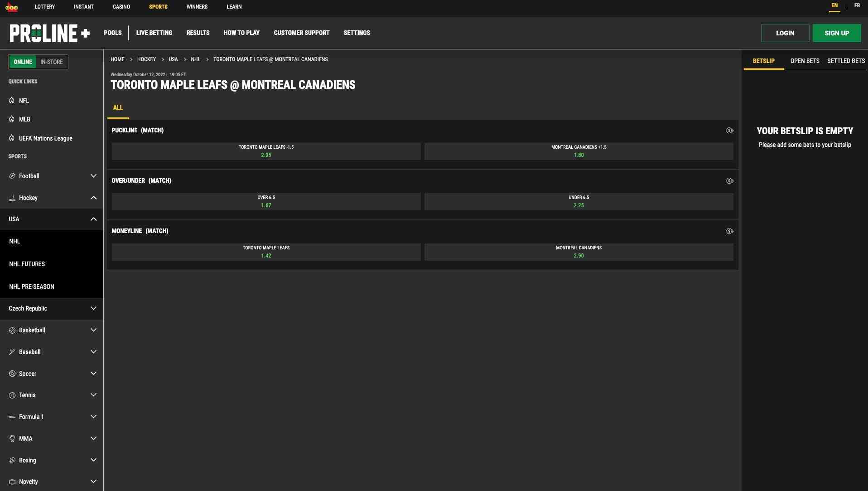
Task: Open the CASINO top menu
Action: pyautogui.click(x=121, y=7)
